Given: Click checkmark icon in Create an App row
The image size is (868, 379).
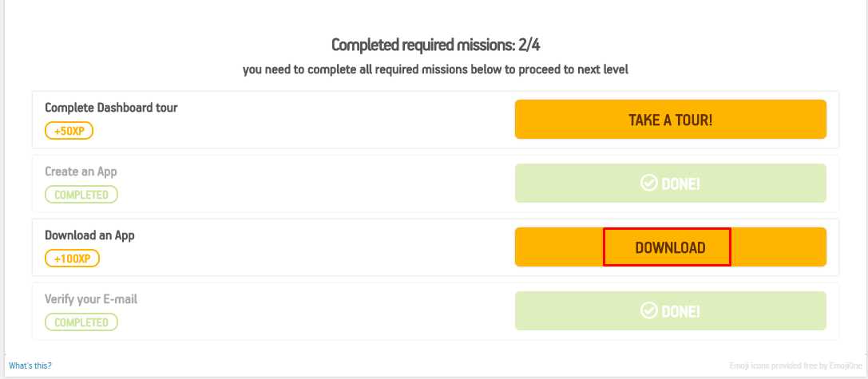Looking at the screenshot, I should pos(649,184).
